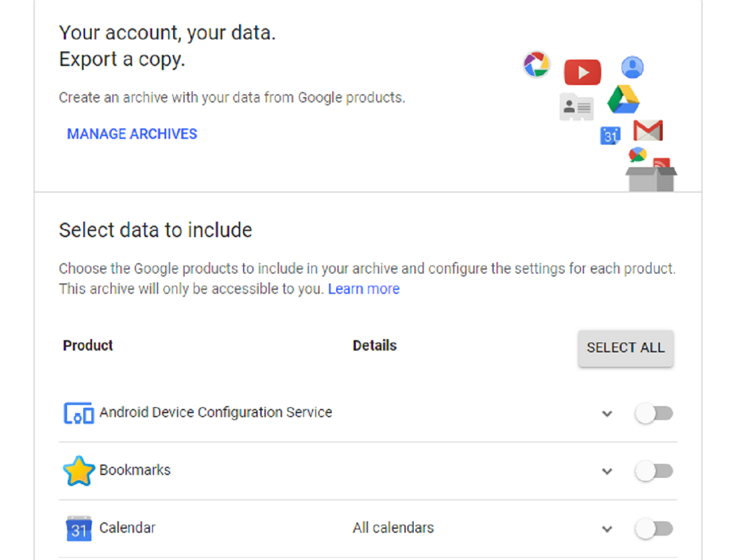Open MANAGE ARCHIVES
Image resolution: width=746 pixels, height=560 pixels.
click(132, 134)
